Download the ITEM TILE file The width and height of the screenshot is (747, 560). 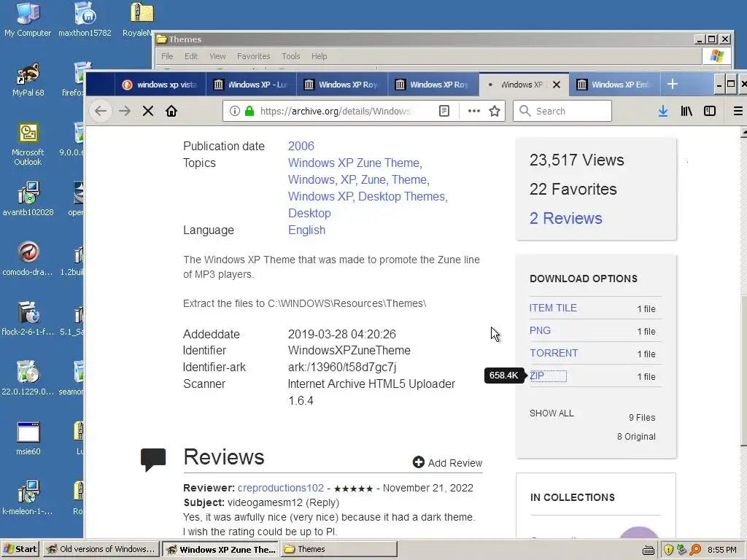click(x=553, y=308)
